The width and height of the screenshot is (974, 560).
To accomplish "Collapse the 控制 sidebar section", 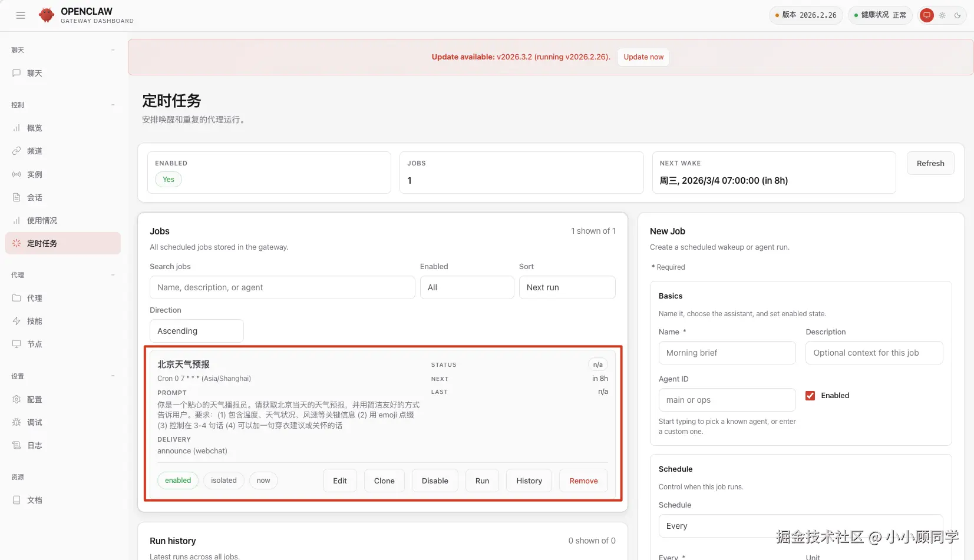I will (x=113, y=105).
